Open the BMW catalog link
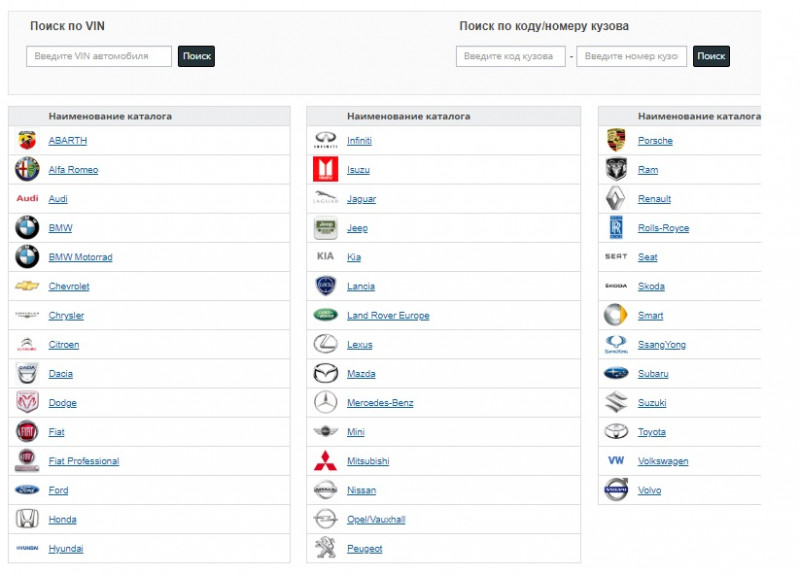This screenshot has width=800, height=574. (x=60, y=228)
